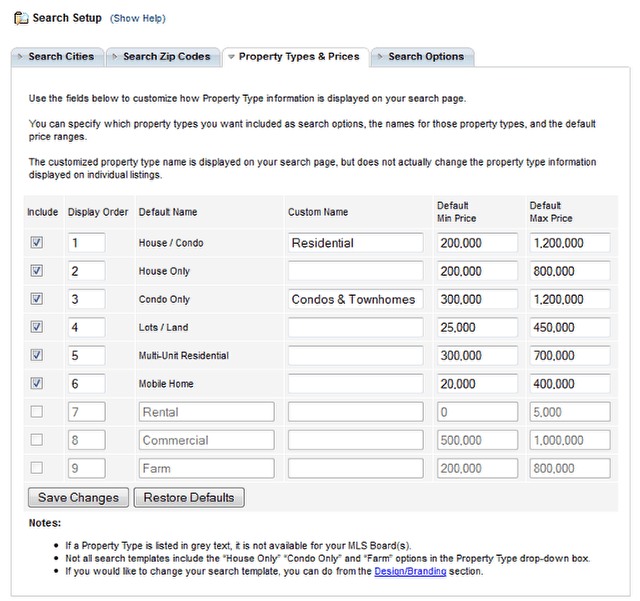The height and width of the screenshot is (601, 640).
Task: Uncheck Include for House Only
Action: point(37,271)
